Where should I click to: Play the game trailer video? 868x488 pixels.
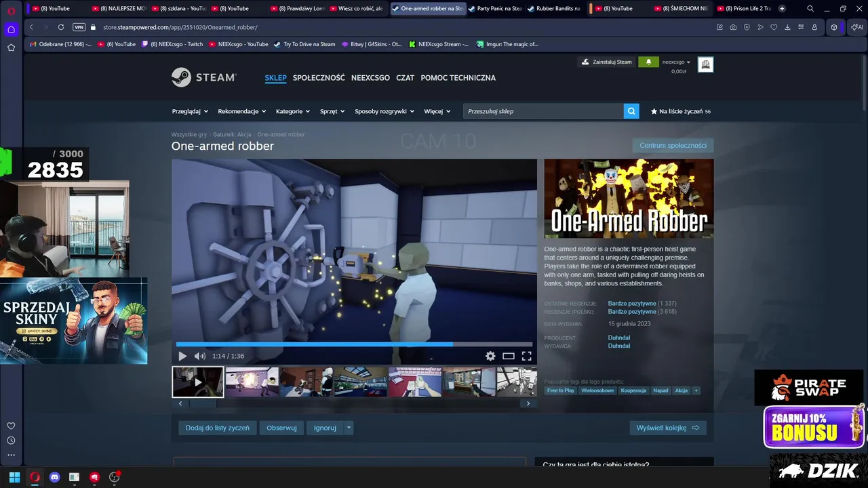coord(182,356)
